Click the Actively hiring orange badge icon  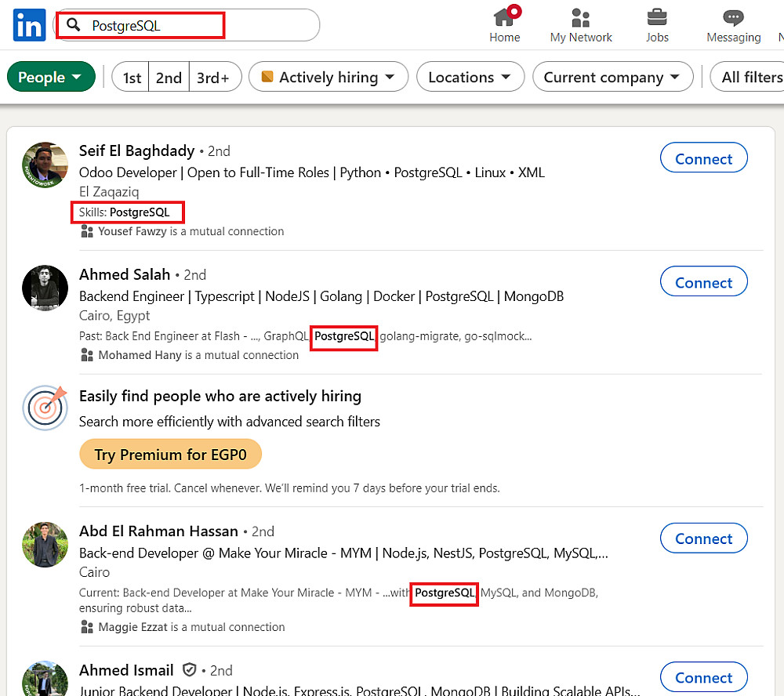pos(267,77)
